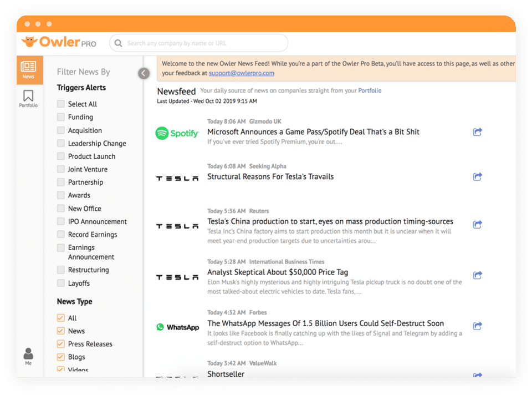Image resolution: width=532 pixels, height=395 pixels.
Task: Open the Analyst Skeptical About $50,000 headline
Action: pos(278,272)
